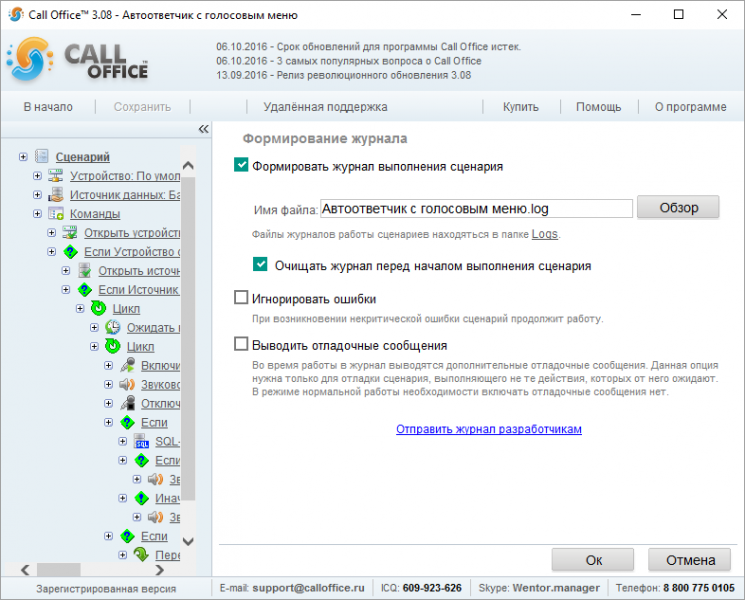Expand the SQL node
Image resolution: width=745 pixels, height=600 pixels.
pos(123,441)
